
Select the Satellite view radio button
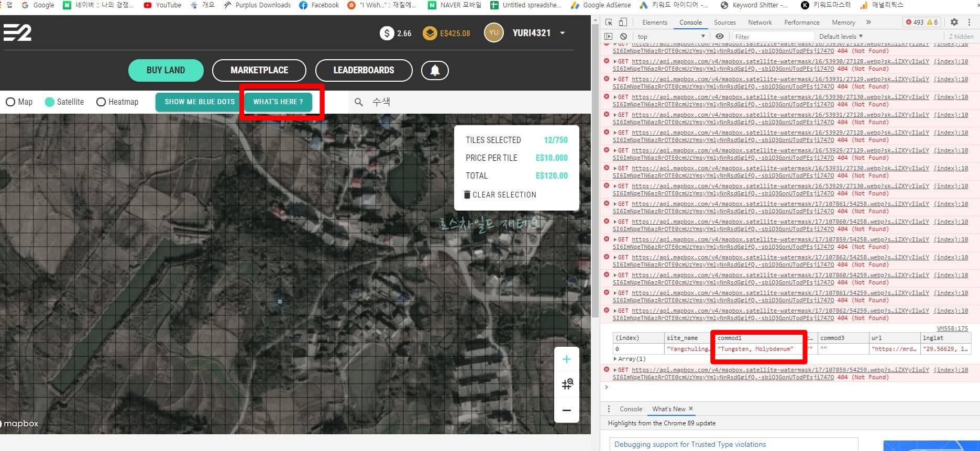50,102
